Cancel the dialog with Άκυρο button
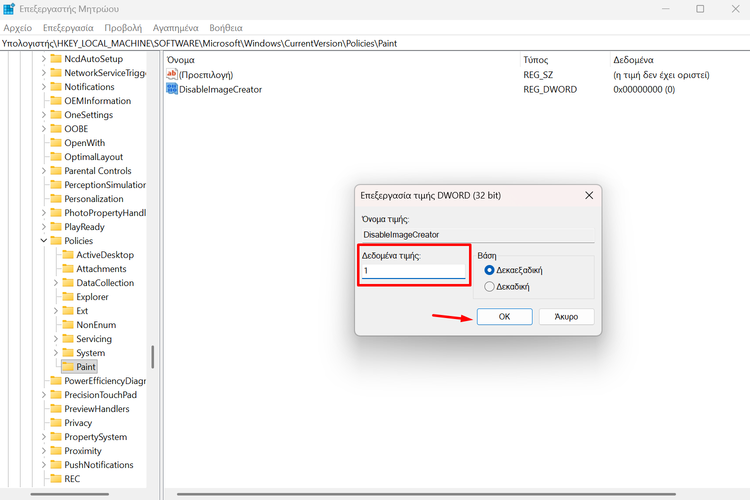This screenshot has width=750, height=500. tap(566, 316)
